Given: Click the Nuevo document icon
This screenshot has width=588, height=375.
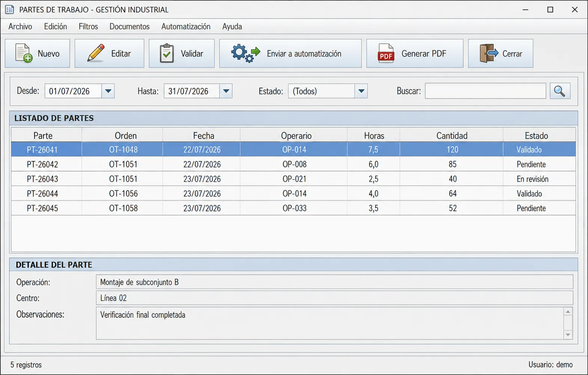Looking at the screenshot, I should click(24, 53).
